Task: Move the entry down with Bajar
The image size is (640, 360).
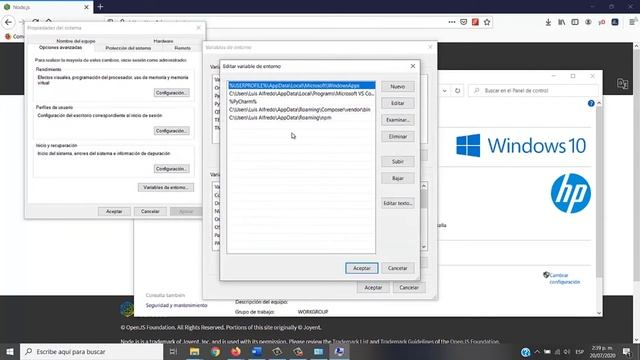Action: tap(398, 178)
